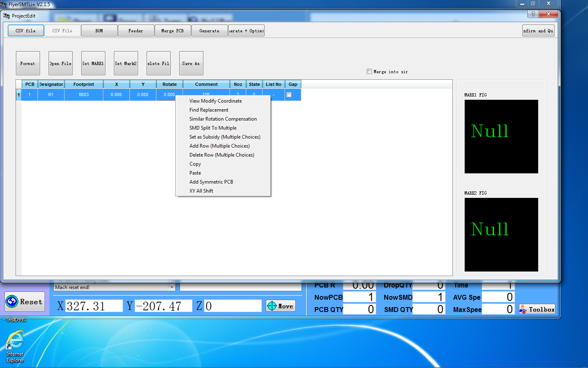588x368 pixels.
Task: Switch to the greyed CSV File tab
Action: (62, 31)
